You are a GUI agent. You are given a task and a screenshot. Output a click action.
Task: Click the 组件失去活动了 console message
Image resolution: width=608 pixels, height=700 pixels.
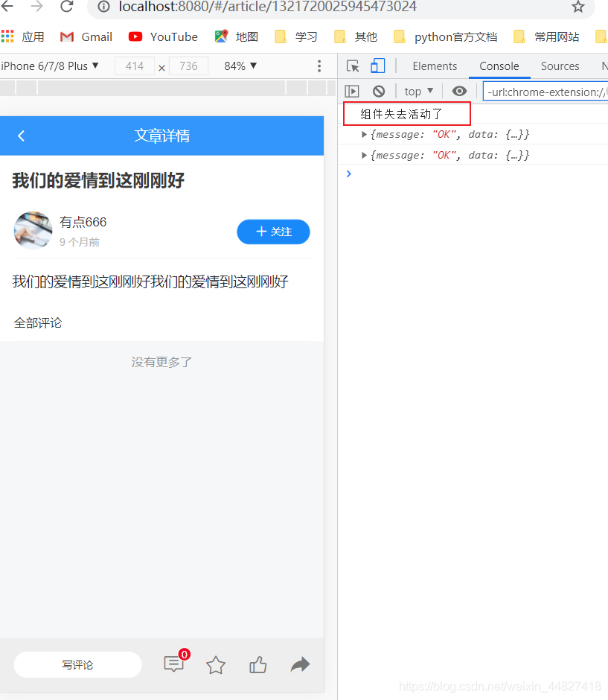pyautogui.click(x=401, y=114)
